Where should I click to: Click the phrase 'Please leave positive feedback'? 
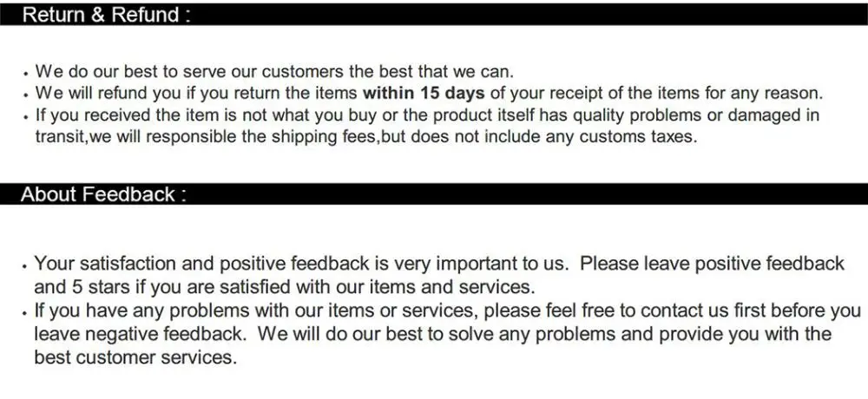click(x=712, y=264)
